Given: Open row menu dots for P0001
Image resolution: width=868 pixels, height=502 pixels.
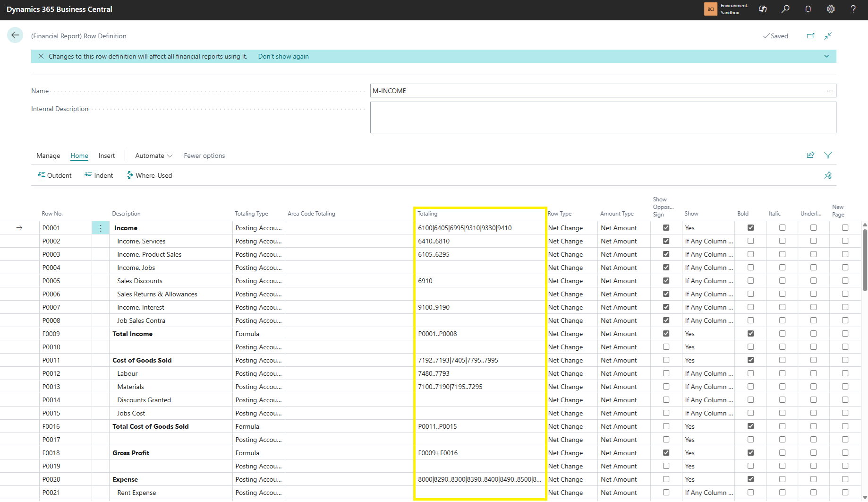Looking at the screenshot, I should pos(101,228).
